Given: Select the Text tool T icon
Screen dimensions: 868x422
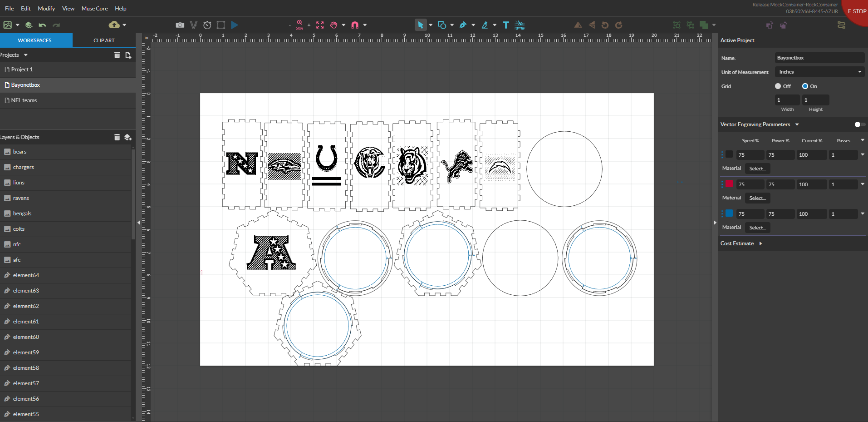Looking at the screenshot, I should pos(506,25).
